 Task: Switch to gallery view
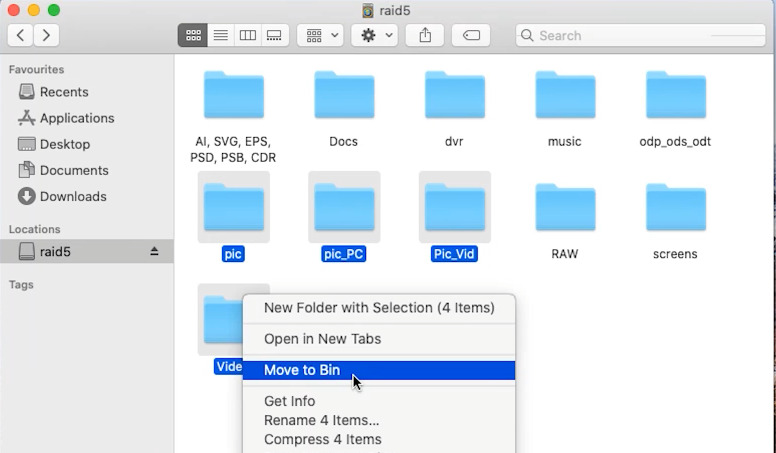tap(274, 35)
